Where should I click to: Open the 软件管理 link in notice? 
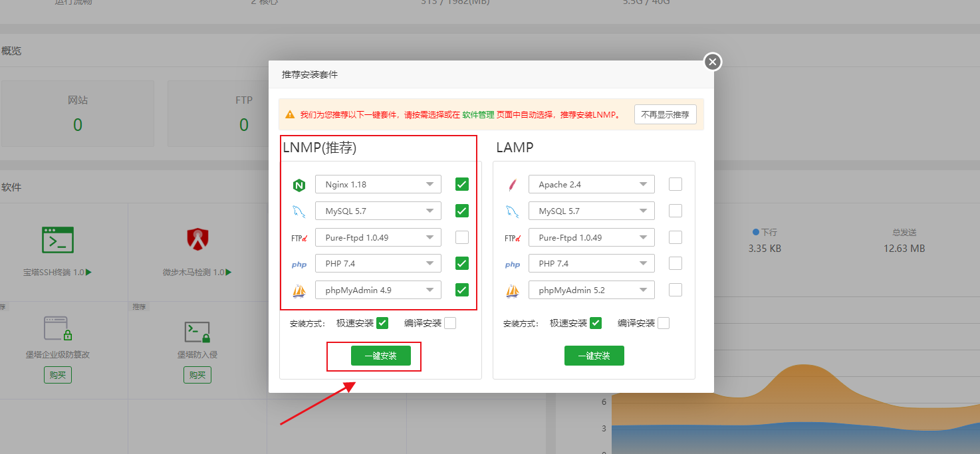pyautogui.click(x=478, y=114)
